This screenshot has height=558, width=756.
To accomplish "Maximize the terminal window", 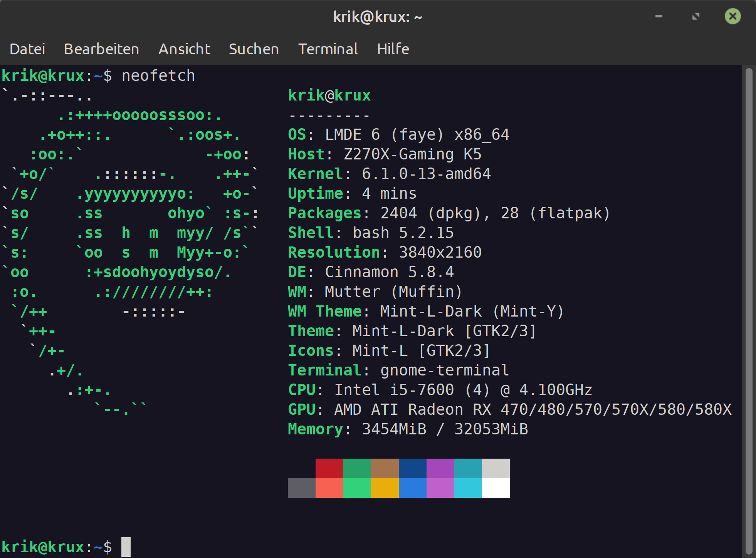I will coord(696,17).
